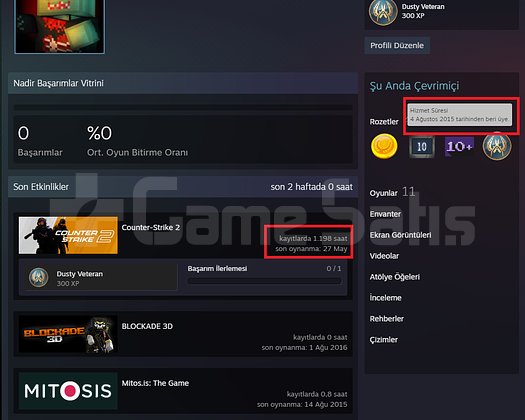Click son oynanma: 14 Ağu 2015 text
This screenshot has height=420, width=525.
tap(302, 405)
